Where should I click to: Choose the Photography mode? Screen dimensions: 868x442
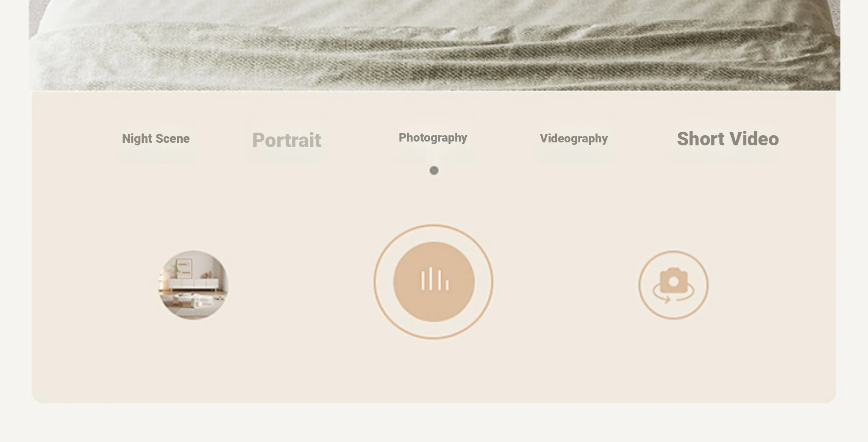[433, 138]
